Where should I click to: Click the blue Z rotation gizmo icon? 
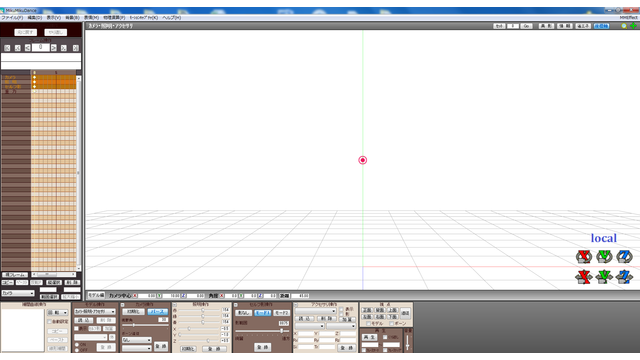(624, 256)
